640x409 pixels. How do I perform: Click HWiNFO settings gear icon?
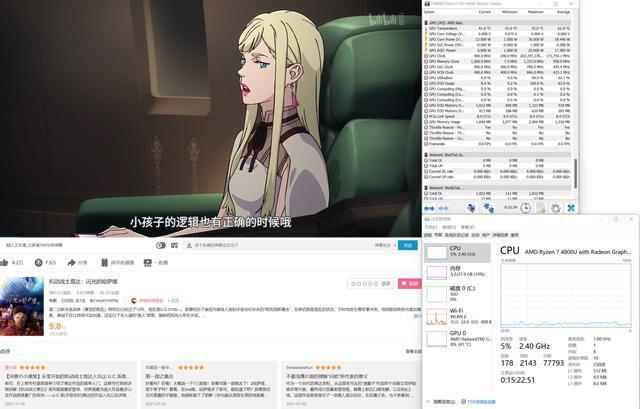click(x=556, y=208)
